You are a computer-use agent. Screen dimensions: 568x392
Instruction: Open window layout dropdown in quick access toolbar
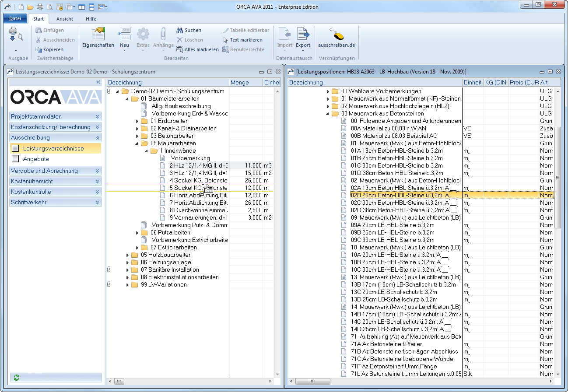(x=102, y=7)
